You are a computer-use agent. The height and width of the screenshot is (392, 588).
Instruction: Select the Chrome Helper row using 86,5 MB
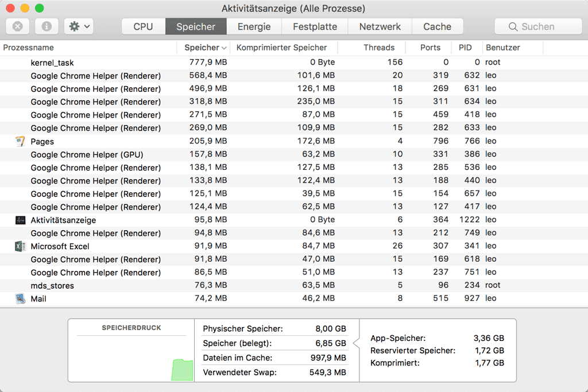[x=294, y=272]
